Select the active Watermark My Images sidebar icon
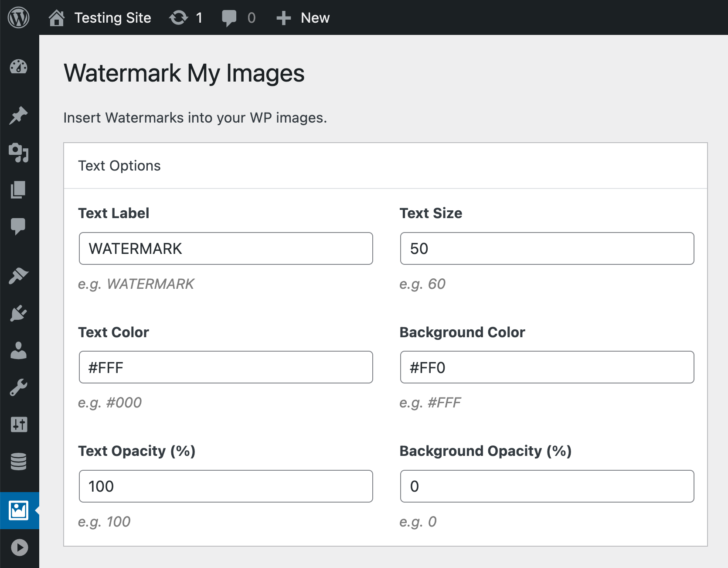 (19, 510)
